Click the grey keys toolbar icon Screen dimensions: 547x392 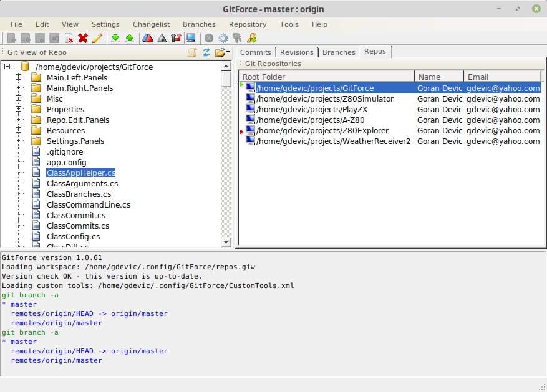coord(237,38)
